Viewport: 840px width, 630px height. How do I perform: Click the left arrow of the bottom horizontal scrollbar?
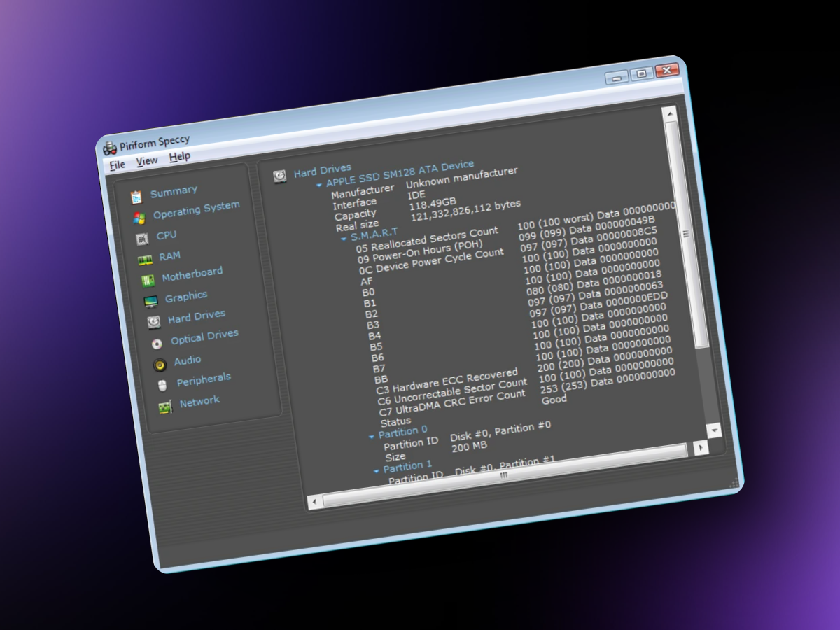[x=315, y=502]
